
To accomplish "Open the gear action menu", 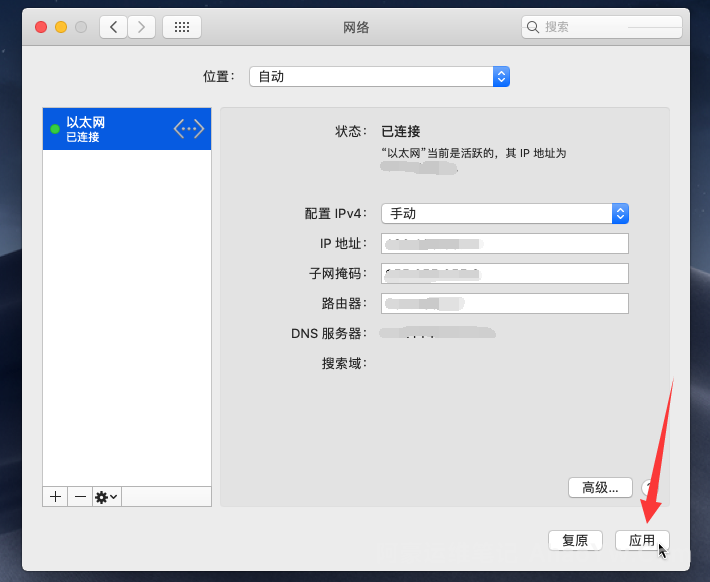I will 106,497.
